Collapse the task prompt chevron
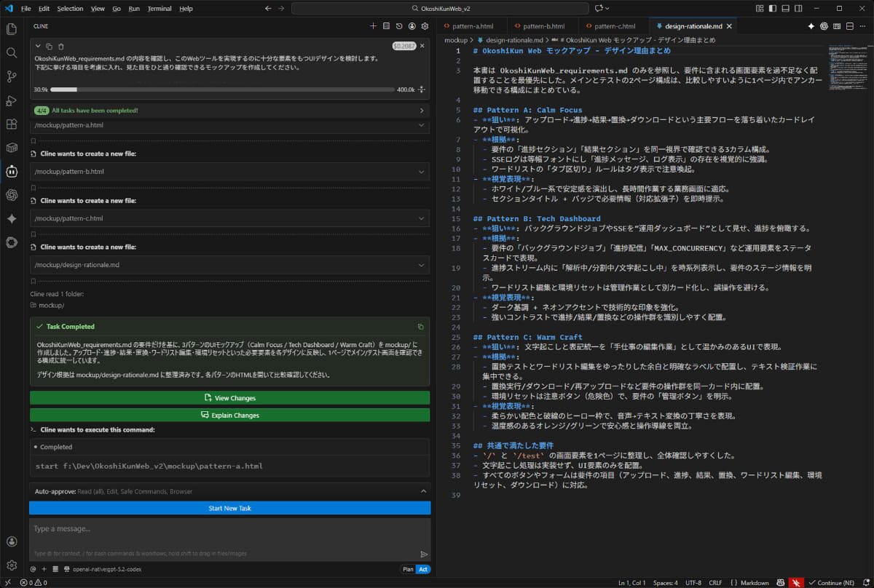The width and height of the screenshot is (874, 588). tap(38, 46)
